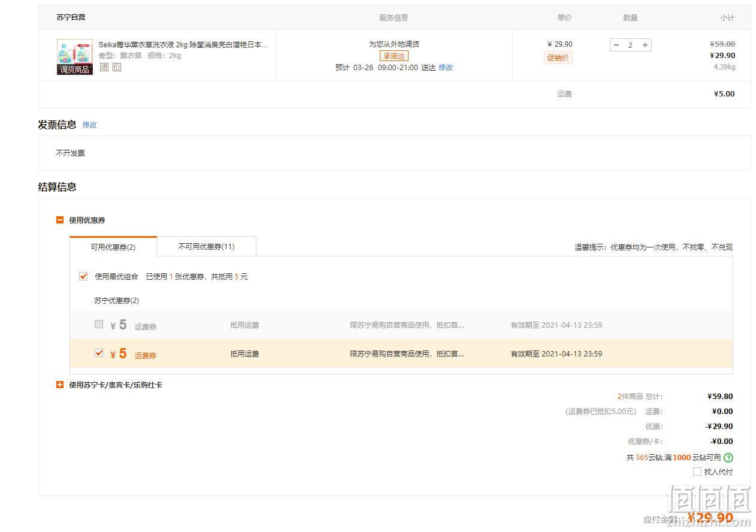Image resolution: width=756 pixels, height=532 pixels.
Task: Click the 承诺达 delivery badge
Action: point(394,56)
